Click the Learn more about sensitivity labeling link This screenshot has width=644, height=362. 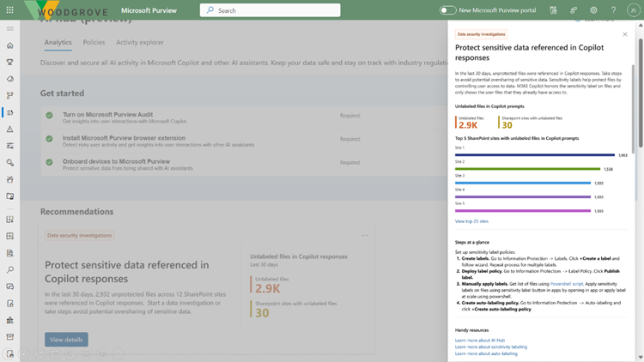(491, 347)
